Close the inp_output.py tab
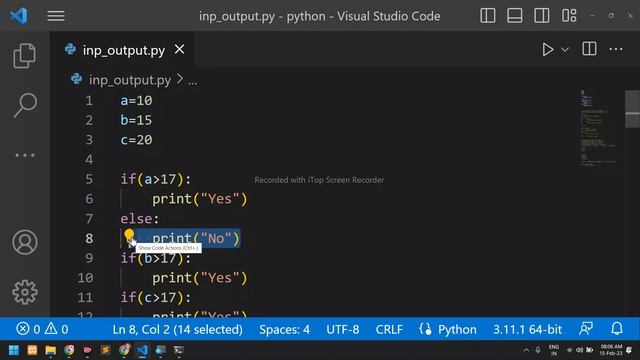The height and width of the screenshot is (360, 640). click(179, 49)
